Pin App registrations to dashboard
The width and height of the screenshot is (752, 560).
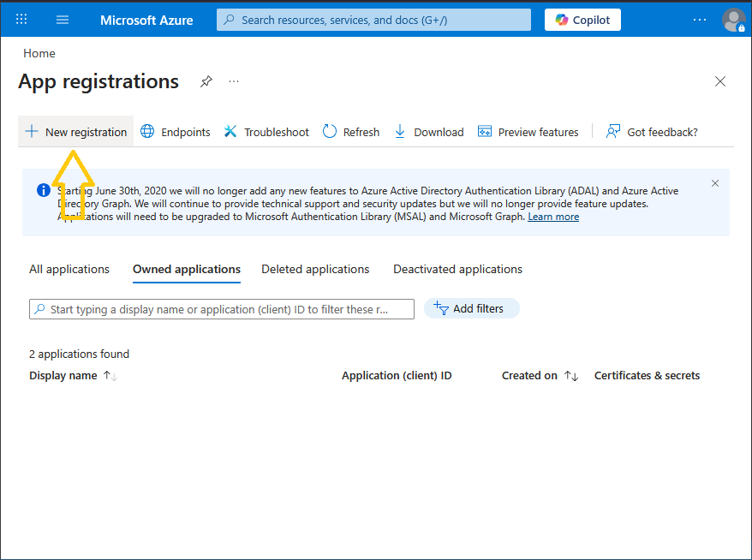click(206, 81)
